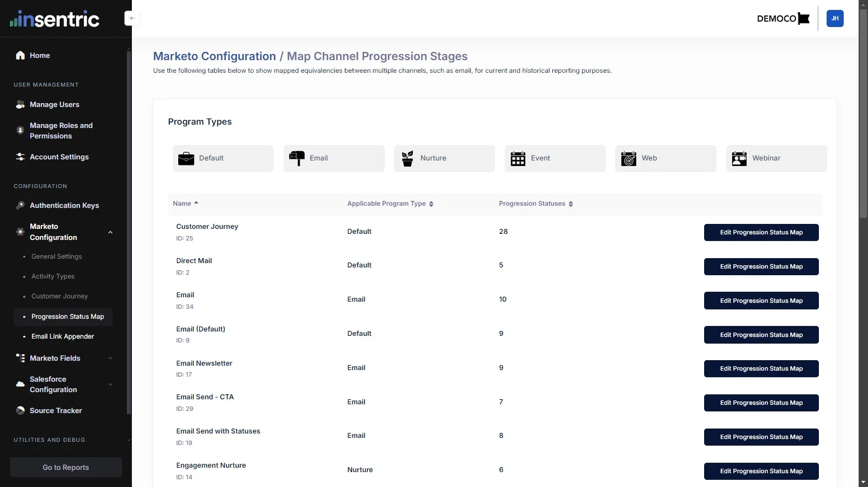This screenshot has height=487, width=868.
Task: Click the Program Types heading
Action: pos(200,122)
